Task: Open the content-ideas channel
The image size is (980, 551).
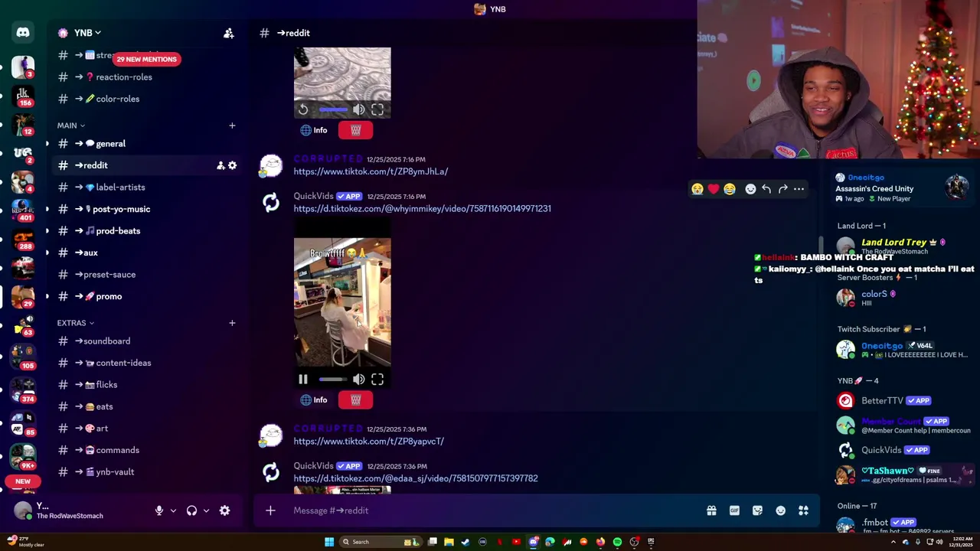Action: 145,363
